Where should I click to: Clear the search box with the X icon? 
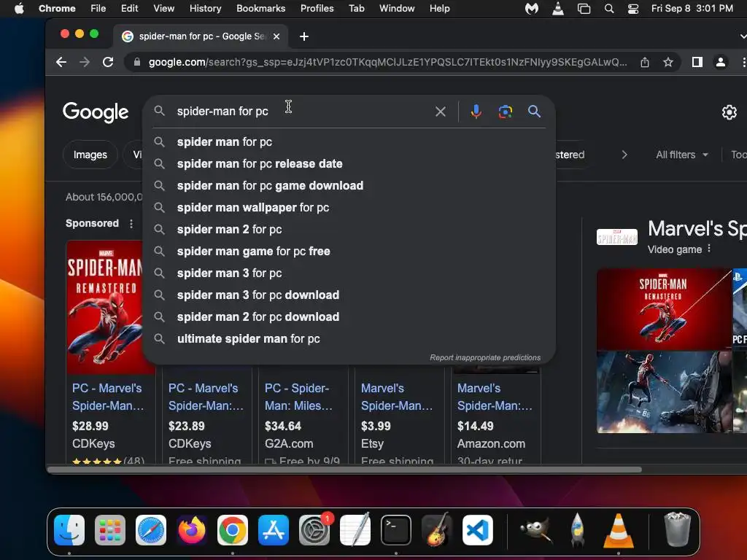[440, 112]
